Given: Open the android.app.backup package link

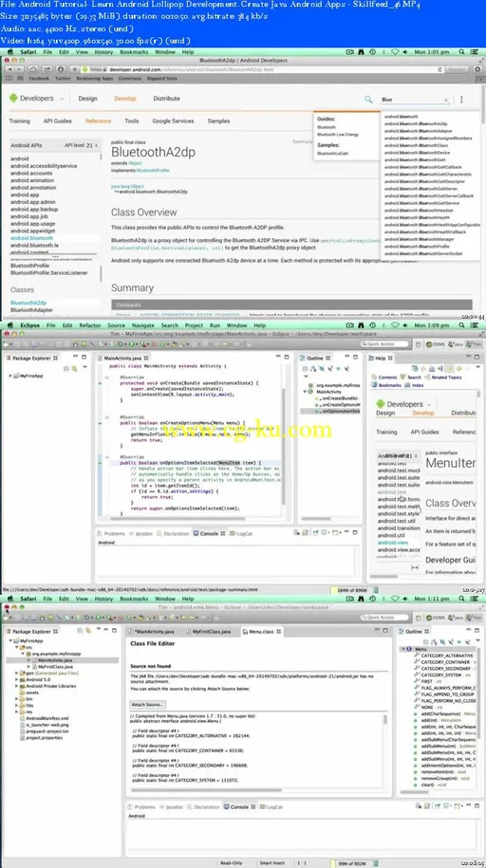Looking at the screenshot, I should (x=34, y=210).
